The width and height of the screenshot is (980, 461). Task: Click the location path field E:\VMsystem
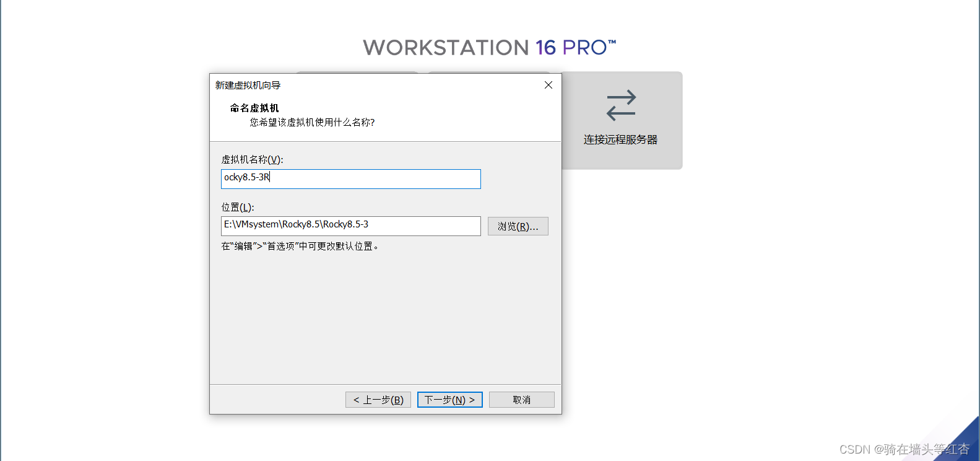(350, 226)
